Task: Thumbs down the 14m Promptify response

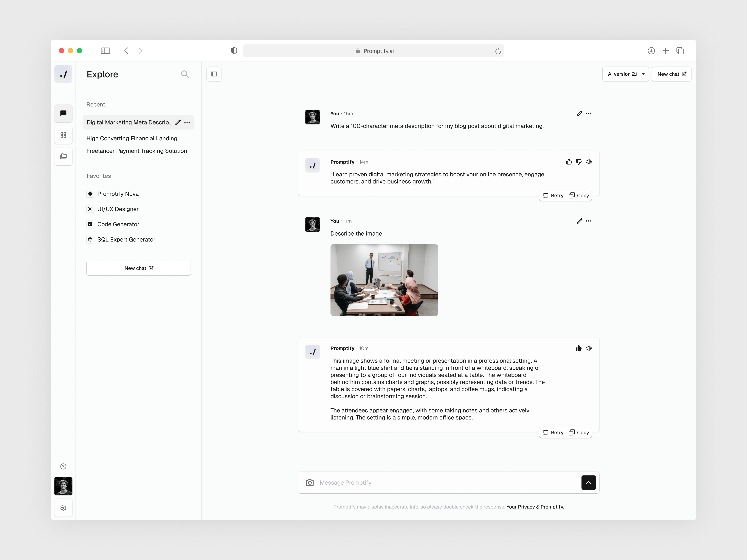Action: coord(579,162)
